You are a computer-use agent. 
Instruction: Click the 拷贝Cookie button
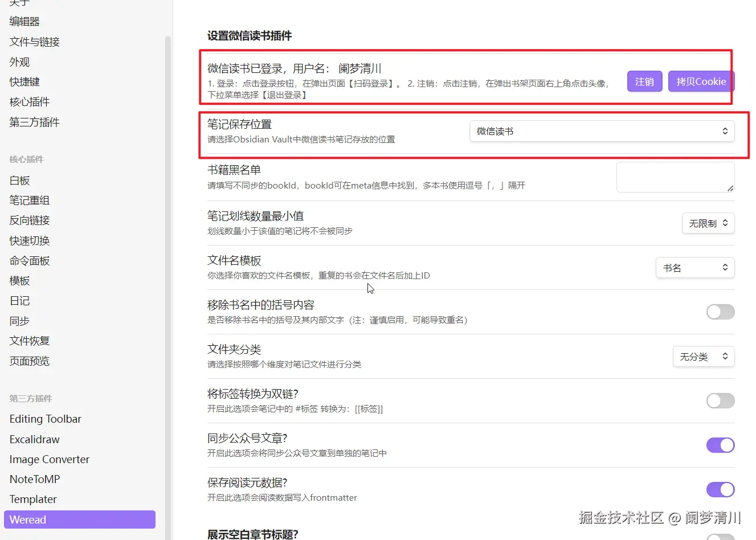point(701,81)
